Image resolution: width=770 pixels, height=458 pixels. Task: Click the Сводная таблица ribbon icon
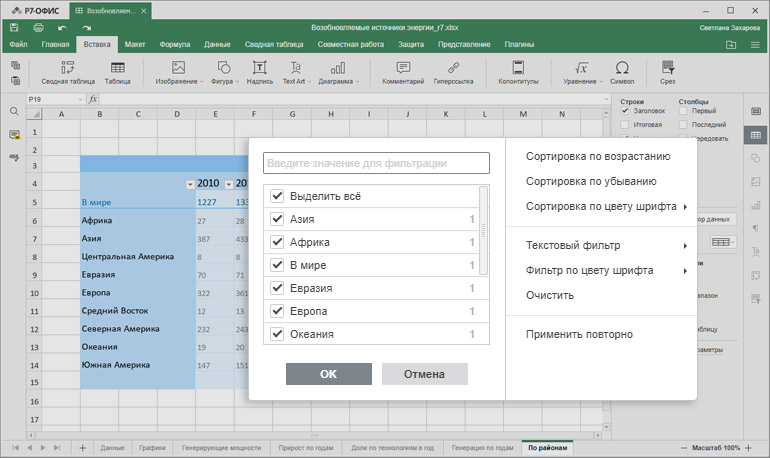(x=67, y=72)
